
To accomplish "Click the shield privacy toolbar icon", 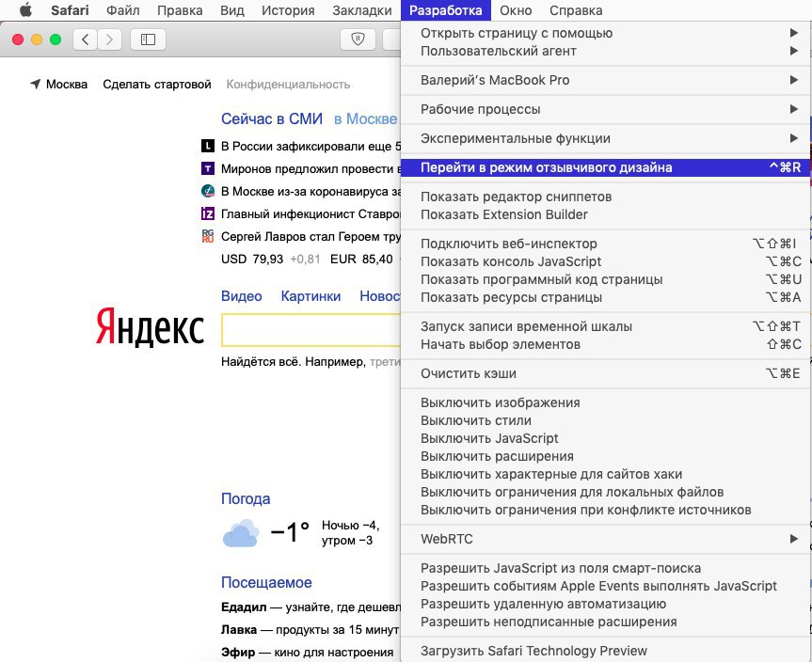I will pyautogui.click(x=358, y=39).
